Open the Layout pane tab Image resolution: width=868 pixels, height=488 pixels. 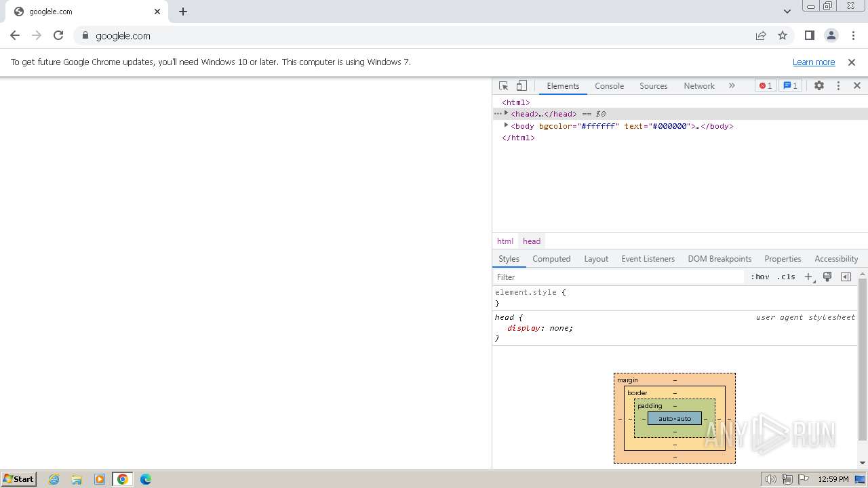[596, 259]
